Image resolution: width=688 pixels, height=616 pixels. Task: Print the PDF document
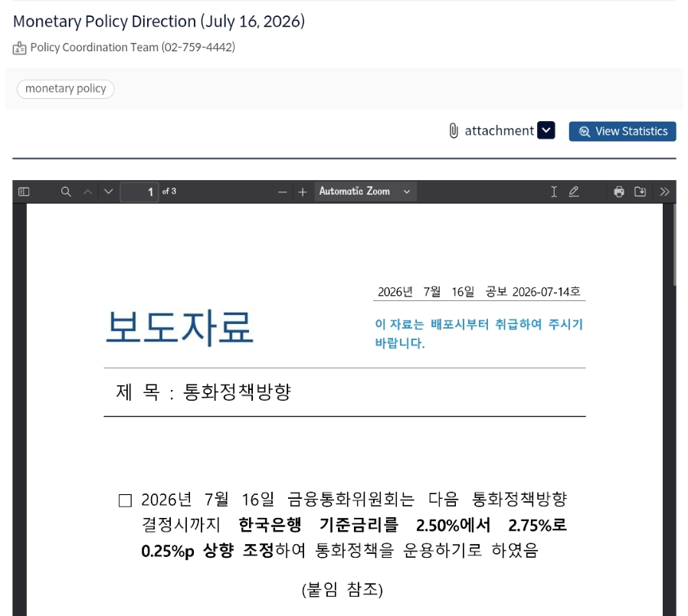click(x=619, y=192)
